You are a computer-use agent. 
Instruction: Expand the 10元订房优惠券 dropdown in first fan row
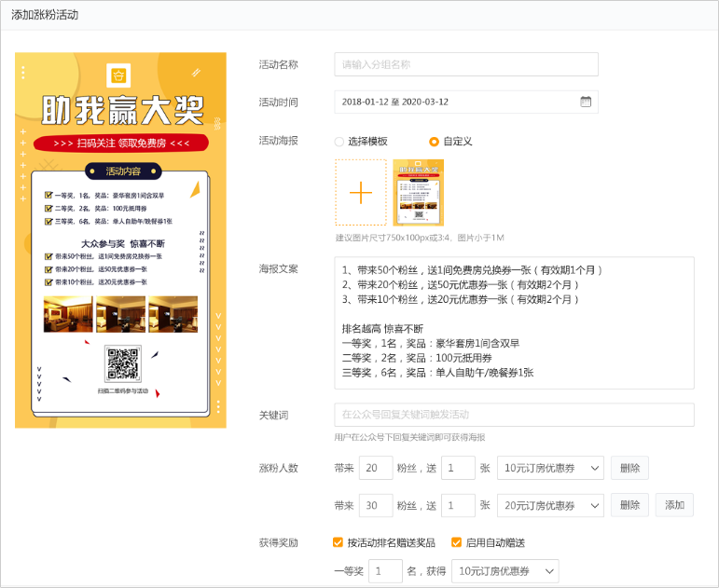(550, 468)
